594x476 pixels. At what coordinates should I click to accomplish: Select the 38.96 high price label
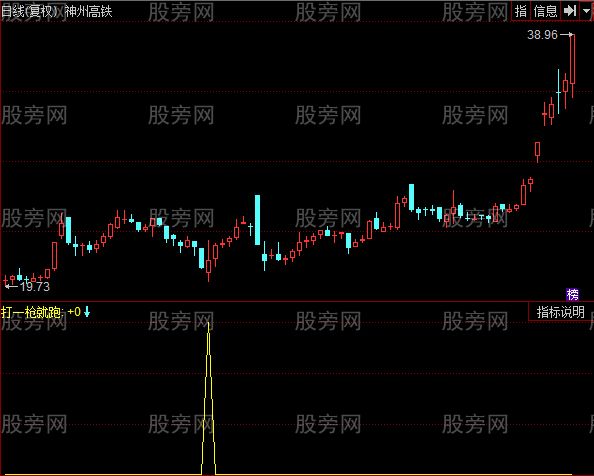[x=542, y=35]
